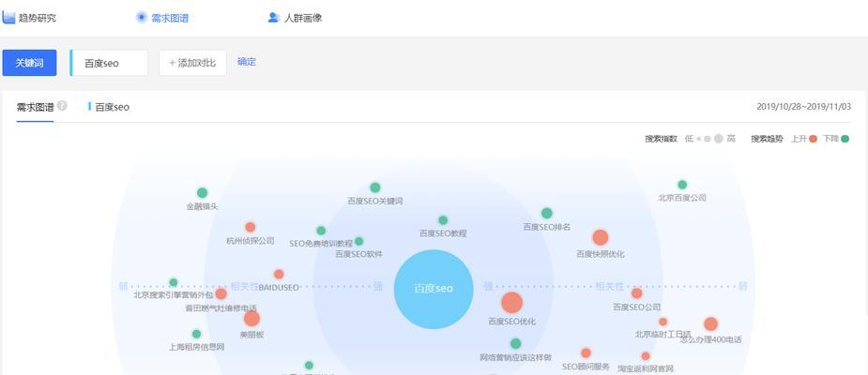868x375 pixels.
Task: Click the 百度SEO排名 node
Action: (547, 213)
